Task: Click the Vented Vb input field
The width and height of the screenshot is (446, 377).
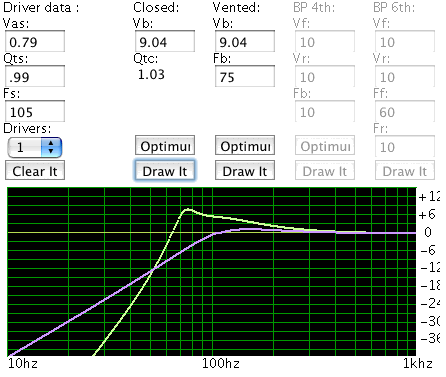Action: 245,41
